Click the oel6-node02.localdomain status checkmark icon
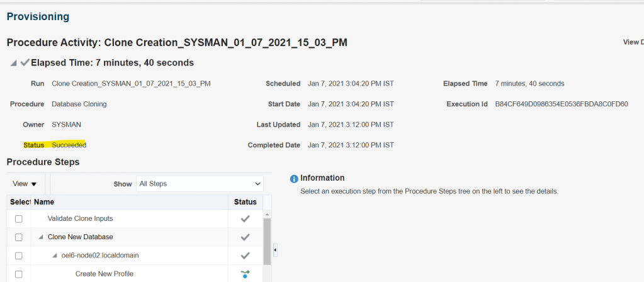The height and width of the screenshot is (282, 644). [246, 256]
